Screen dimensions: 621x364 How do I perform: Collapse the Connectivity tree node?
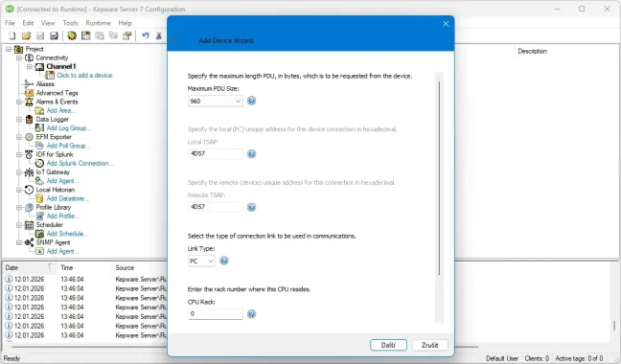point(18,57)
